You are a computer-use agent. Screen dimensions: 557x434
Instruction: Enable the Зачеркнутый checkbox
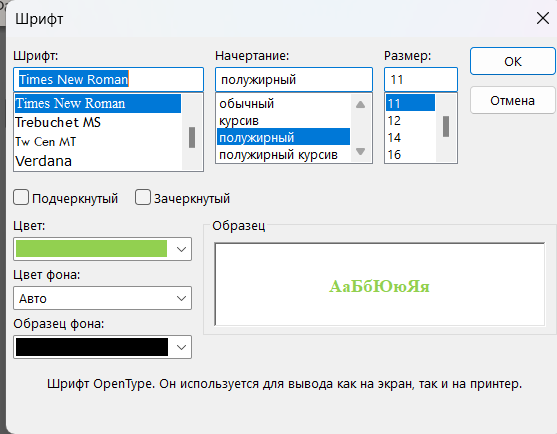coord(142,197)
